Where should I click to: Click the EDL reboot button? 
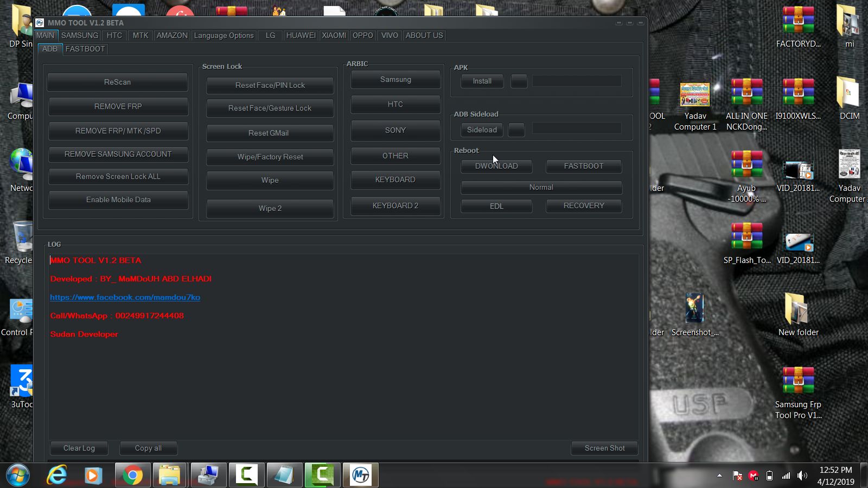(496, 206)
